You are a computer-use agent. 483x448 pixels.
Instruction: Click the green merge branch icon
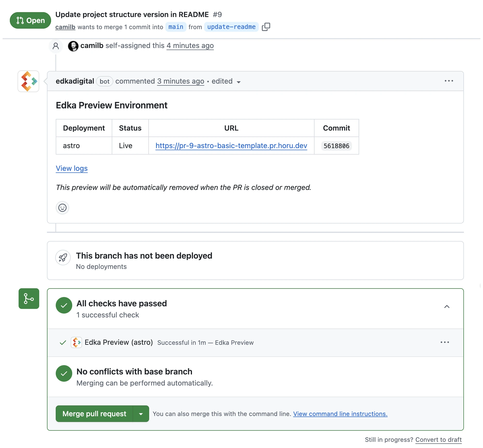pyautogui.click(x=29, y=299)
